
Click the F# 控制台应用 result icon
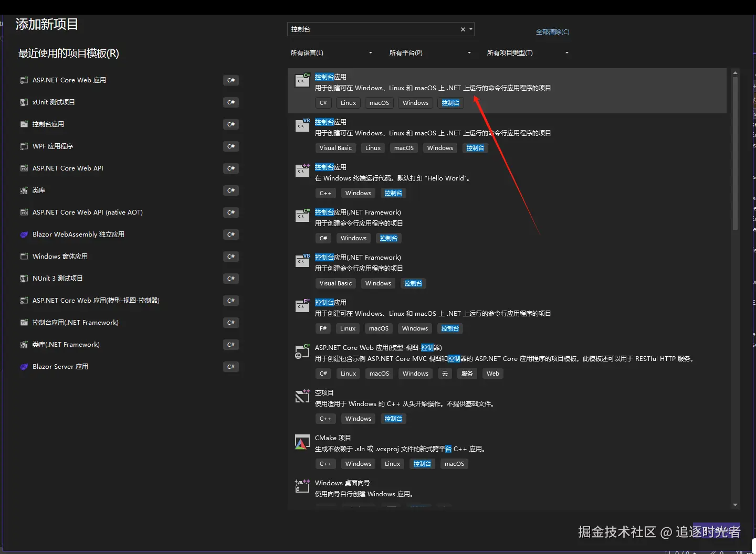coord(302,306)
